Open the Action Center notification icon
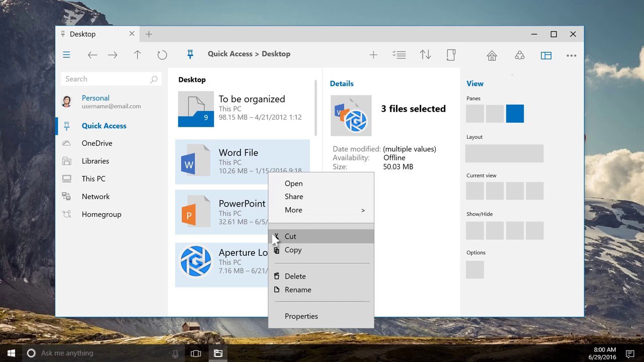 click(630, 353)
